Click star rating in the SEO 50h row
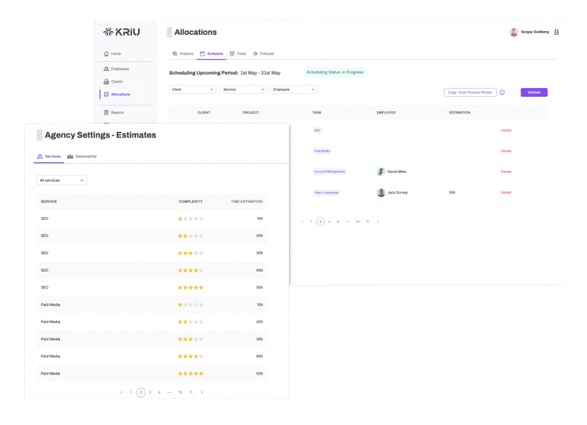The image size is (587, 425). (x=191, y=288)
